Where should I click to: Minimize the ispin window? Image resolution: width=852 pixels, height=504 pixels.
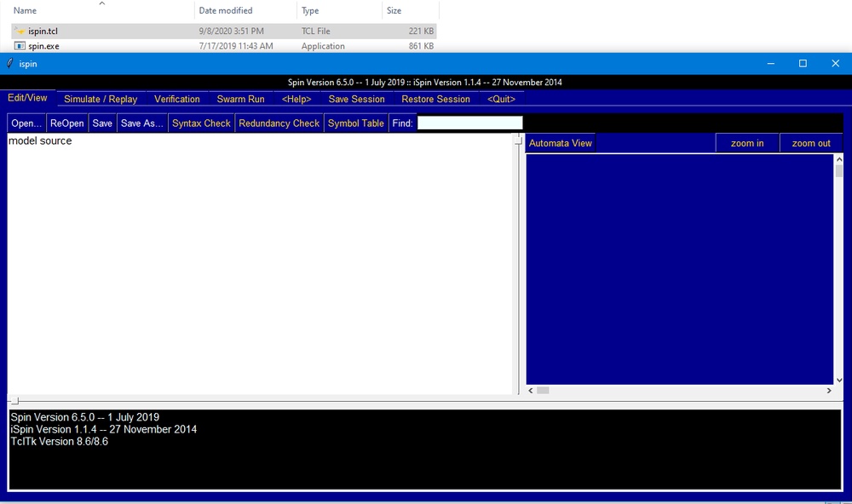[x=770, y=64]
